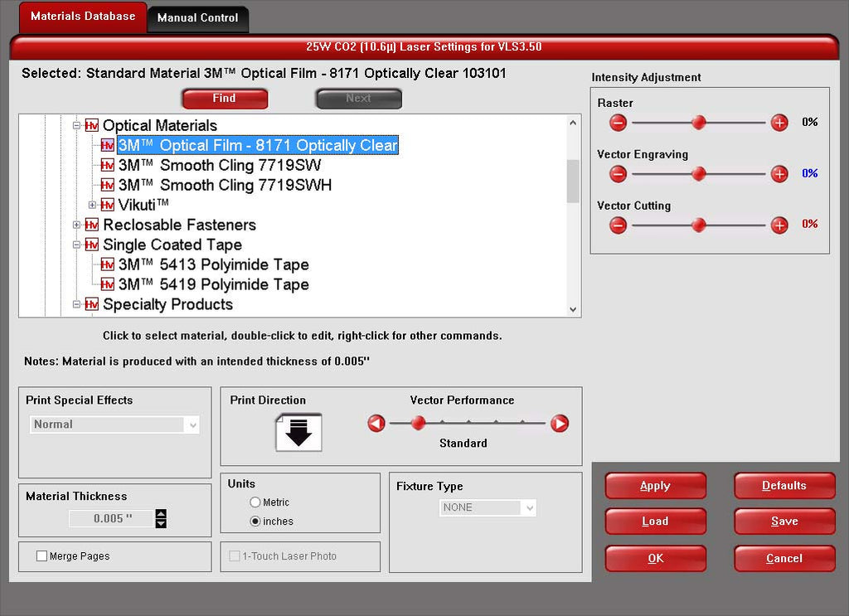Increase Vector Engraving intensity with plus icon
Image resolution: width=849 pixels, height=616 pixels.
pyautogui.click(x=779, y=174)
